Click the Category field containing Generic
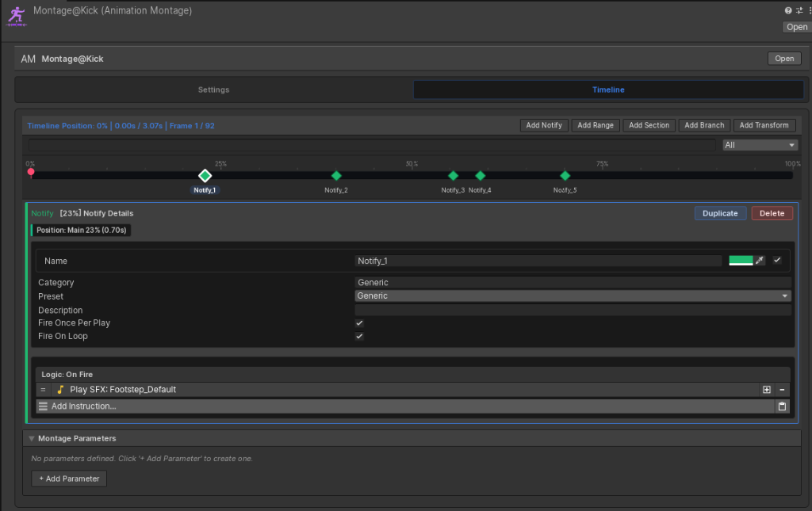The image size is (812, 511). pos(573,282)
